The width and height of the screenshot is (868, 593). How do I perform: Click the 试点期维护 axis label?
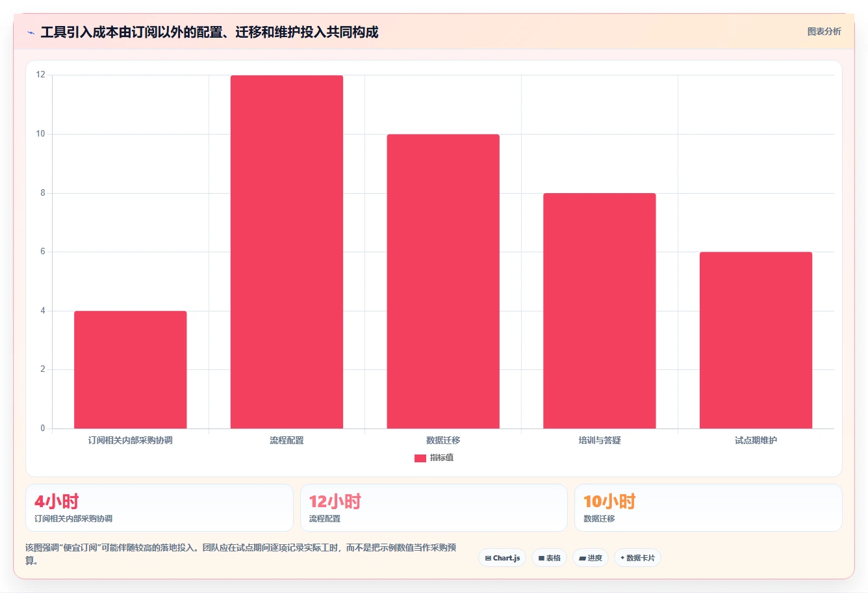click(x=756, y=440)
